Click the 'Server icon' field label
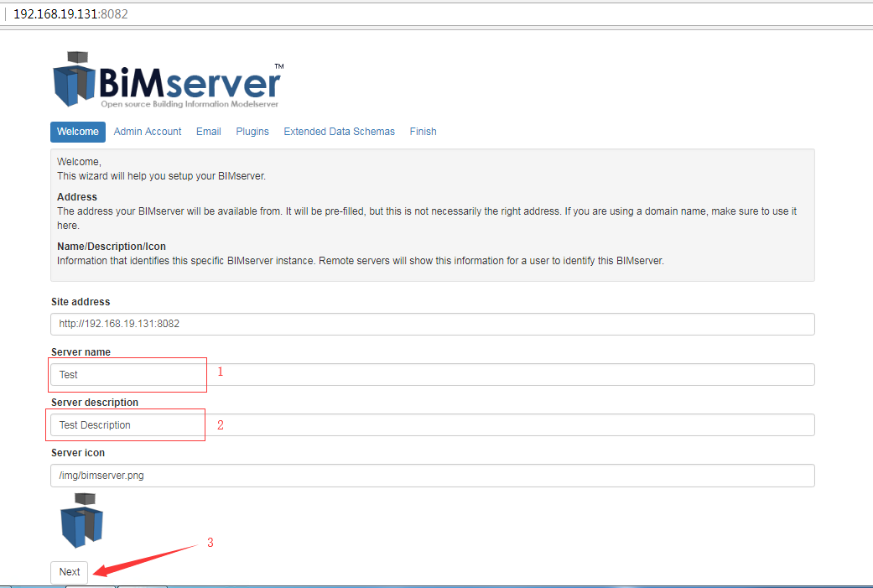Image resolution: width=873 pixels, height=588 pixels. pos(78,453)
